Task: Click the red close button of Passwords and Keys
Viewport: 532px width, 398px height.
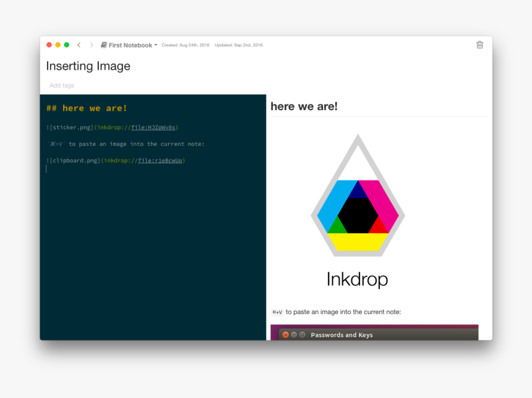Action: point(286,335)
